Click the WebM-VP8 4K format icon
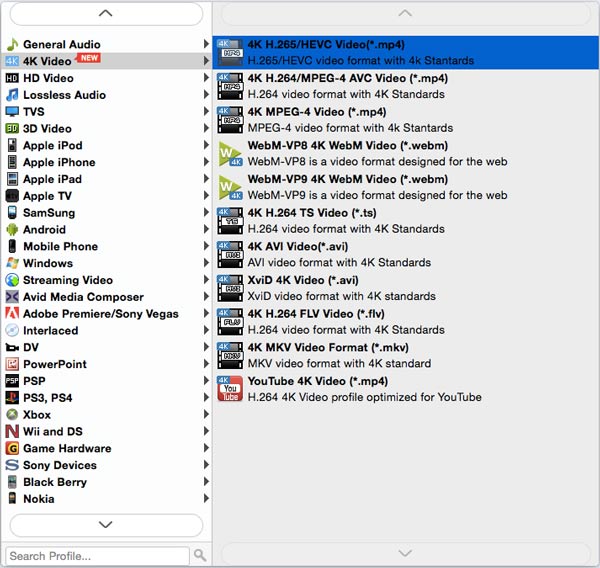The image size is (600, 568). tap(230, 154)
